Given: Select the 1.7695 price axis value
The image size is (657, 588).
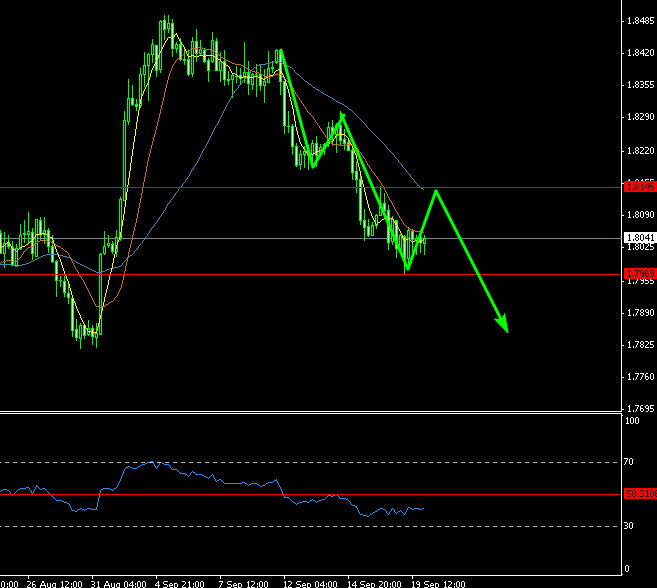Looking at the screenshot, I should click(640, 409).
